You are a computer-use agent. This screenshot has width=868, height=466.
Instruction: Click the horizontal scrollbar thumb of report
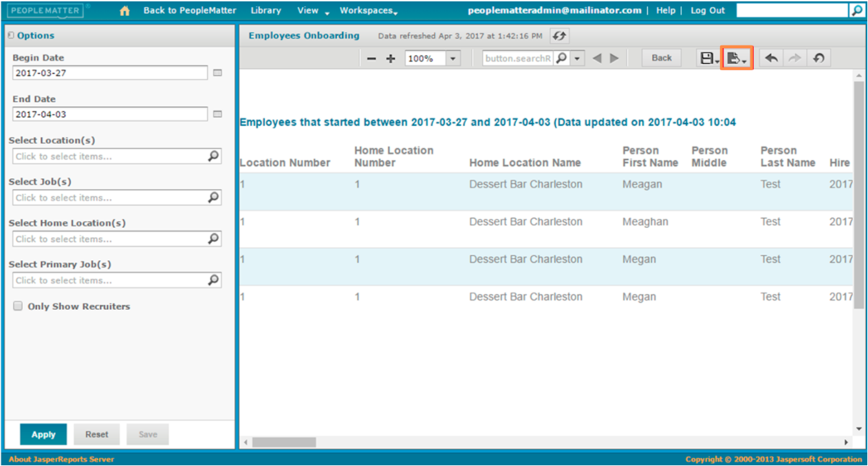tap(284, 442)
